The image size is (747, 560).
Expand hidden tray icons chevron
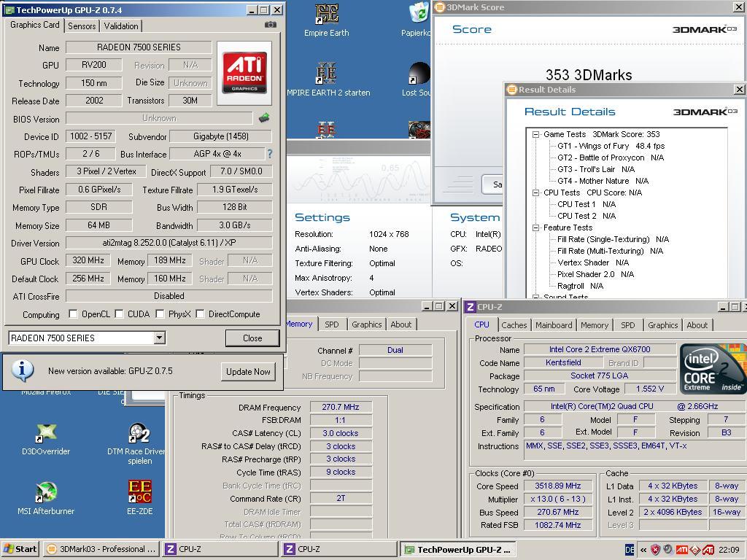pos(643,550)
